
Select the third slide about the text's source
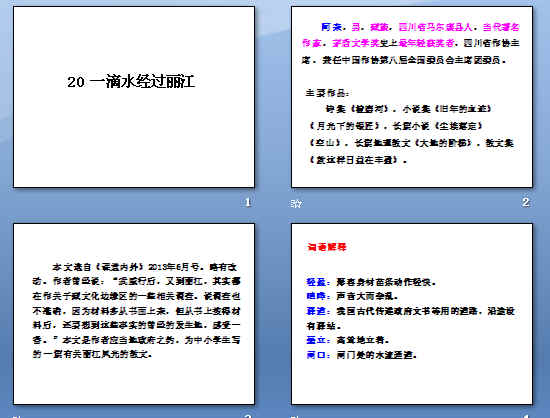134,314
